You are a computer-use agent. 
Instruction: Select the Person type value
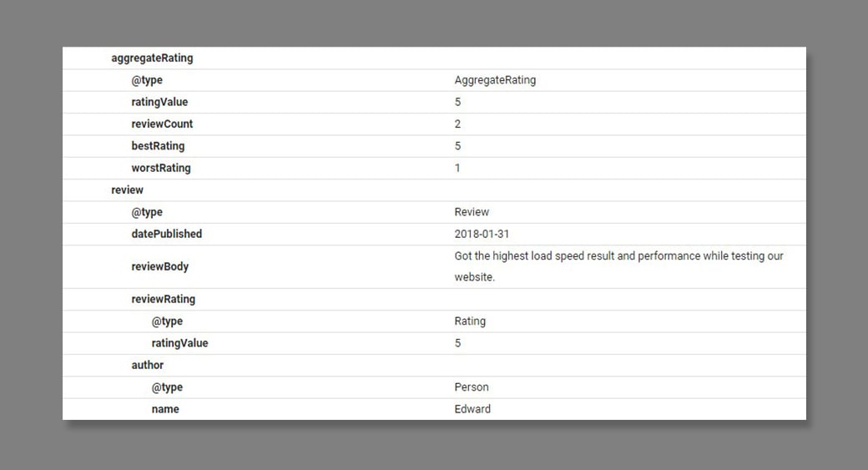point(472,387)
